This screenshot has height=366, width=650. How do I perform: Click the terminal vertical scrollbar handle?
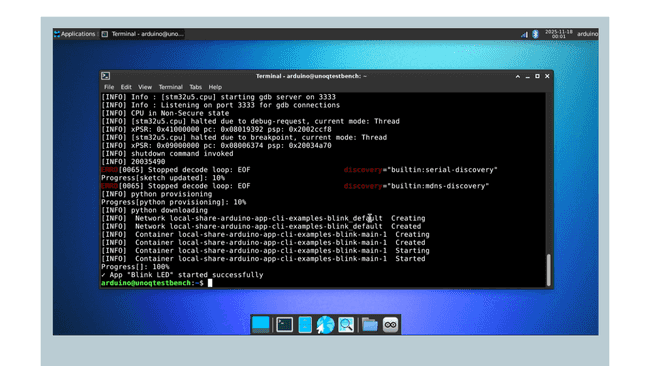pyautogui.click(x=549, y=270)
